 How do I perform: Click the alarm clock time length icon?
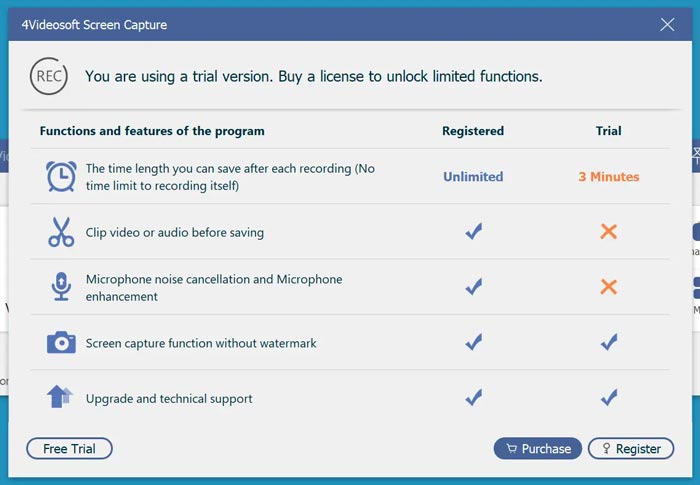(61, 177)
